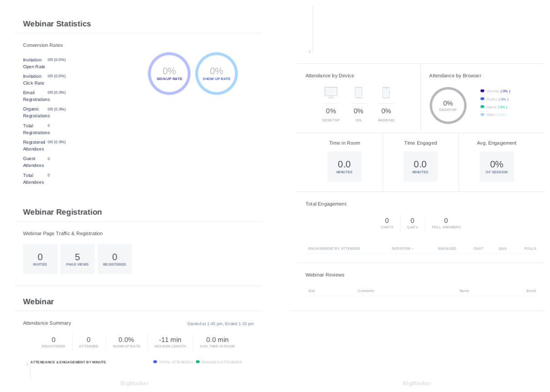
Task: Click the Webinar Registration heading
Action: (63, 212)
